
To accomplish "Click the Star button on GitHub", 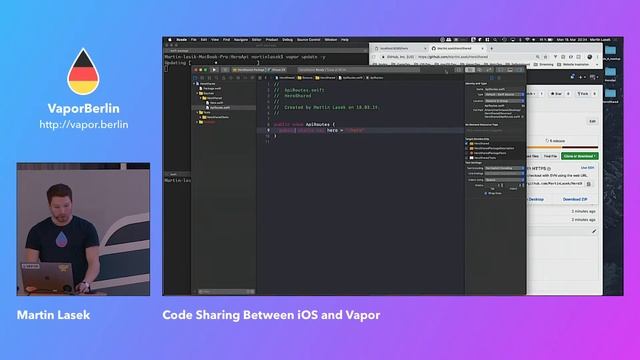I will click(556, 93).
